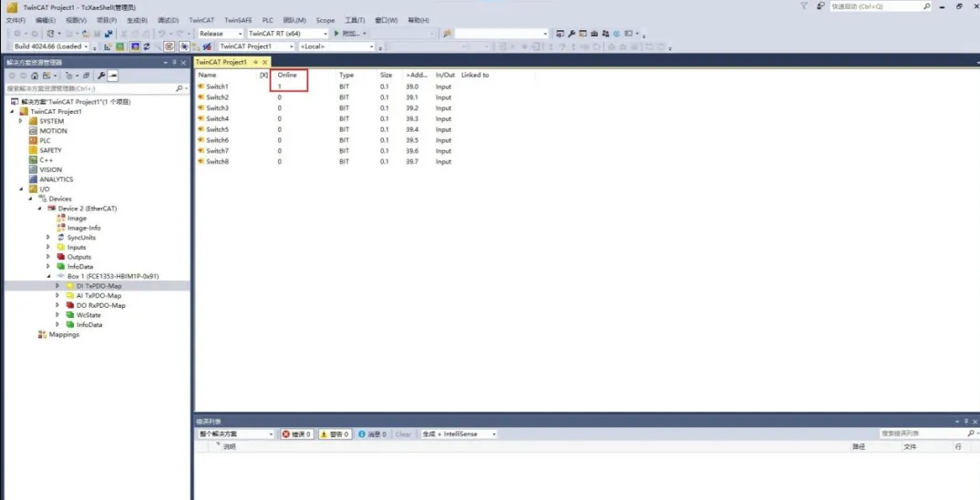Click Restart TwinCAT Run Mode green icon
Screen dimensions: 980x500
click(120, 46)
